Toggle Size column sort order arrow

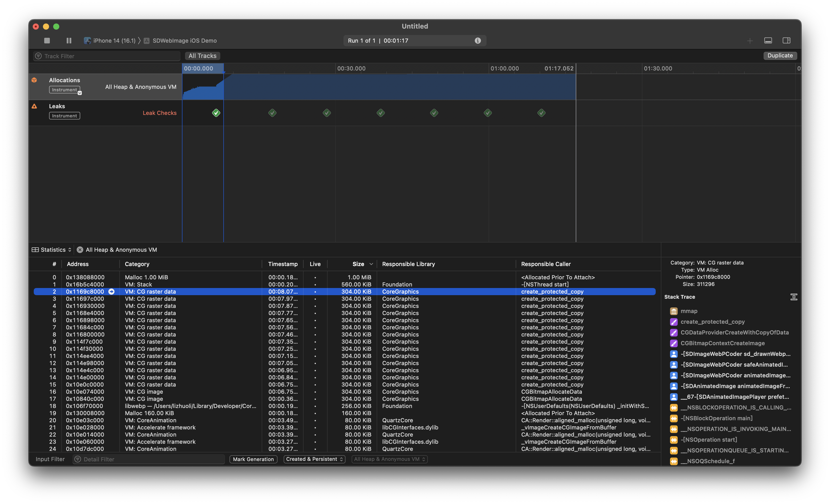[x=371, y=264]
